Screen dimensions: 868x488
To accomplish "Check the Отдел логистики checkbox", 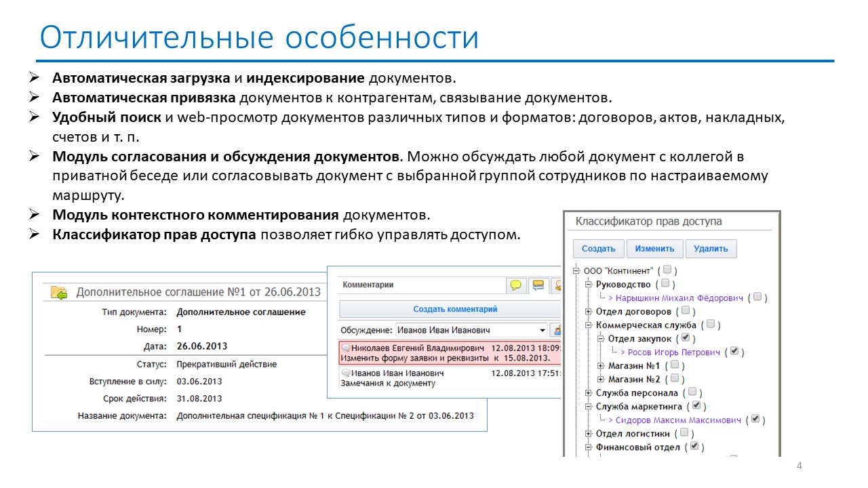I will pos(684,433).
